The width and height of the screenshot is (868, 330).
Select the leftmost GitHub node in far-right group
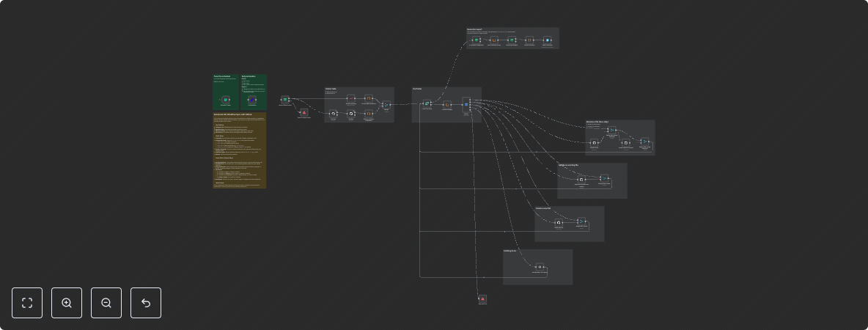coord(594,142)
